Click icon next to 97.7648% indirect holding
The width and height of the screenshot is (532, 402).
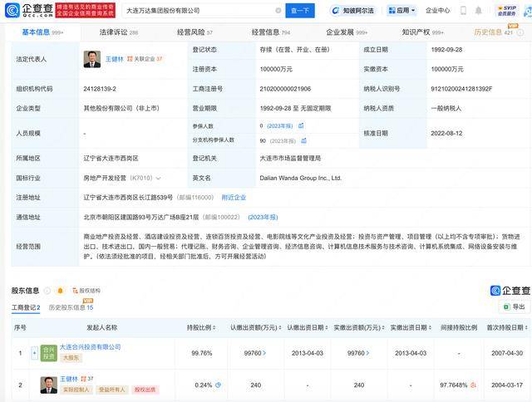473,385
